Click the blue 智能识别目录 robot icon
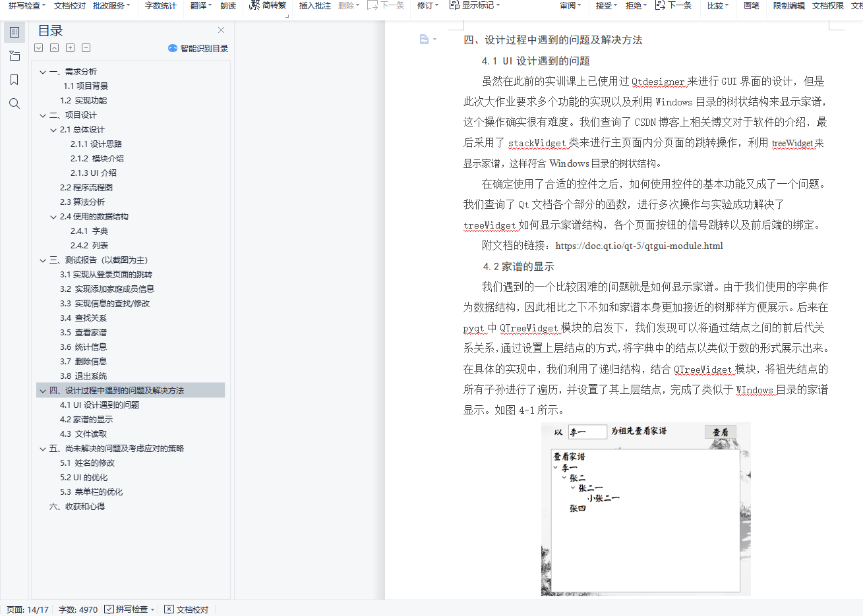Screen dimensions: 863x616 [x=173, y=48]
